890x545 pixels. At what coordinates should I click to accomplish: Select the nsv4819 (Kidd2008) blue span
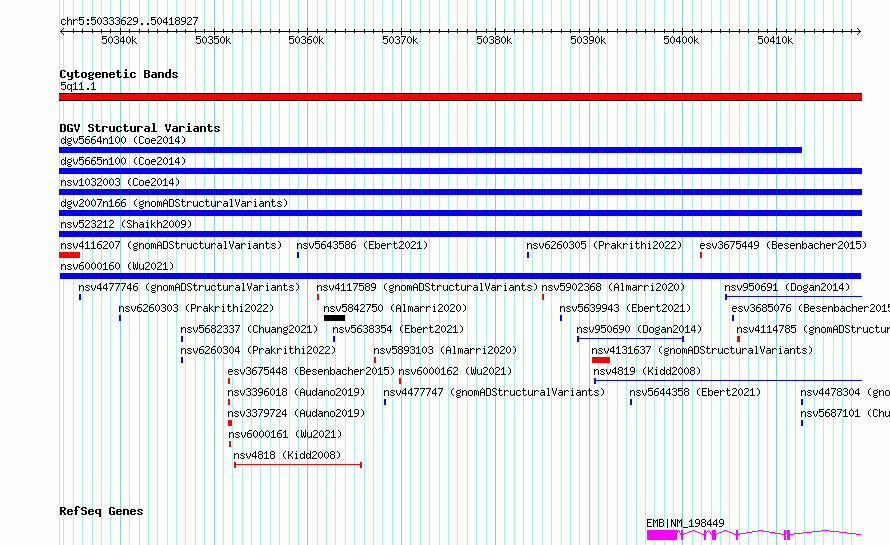coord(728,381)
